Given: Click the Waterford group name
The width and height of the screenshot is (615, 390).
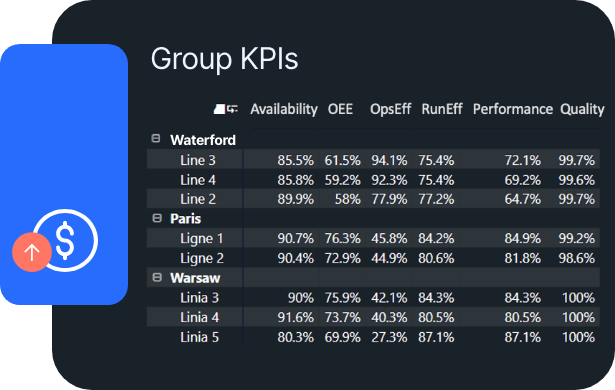Looking at the screenshot, I should tap(203, 140).
